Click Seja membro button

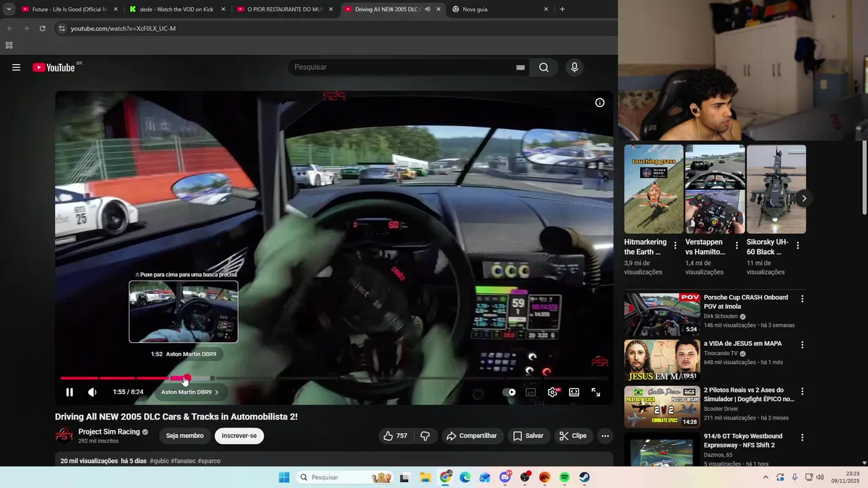pos(184,436)
